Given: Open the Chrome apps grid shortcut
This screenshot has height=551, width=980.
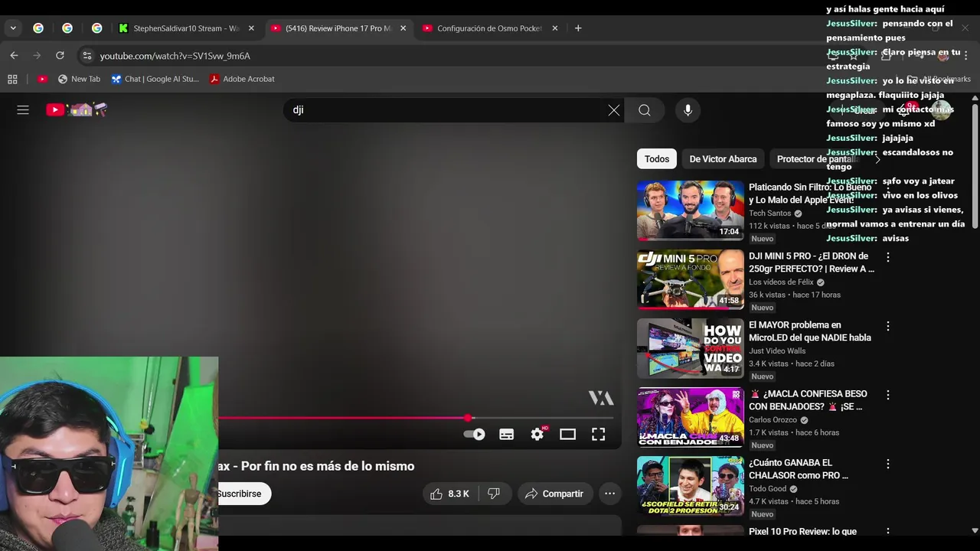Looking at the screenshot, I should coord(12,79).
